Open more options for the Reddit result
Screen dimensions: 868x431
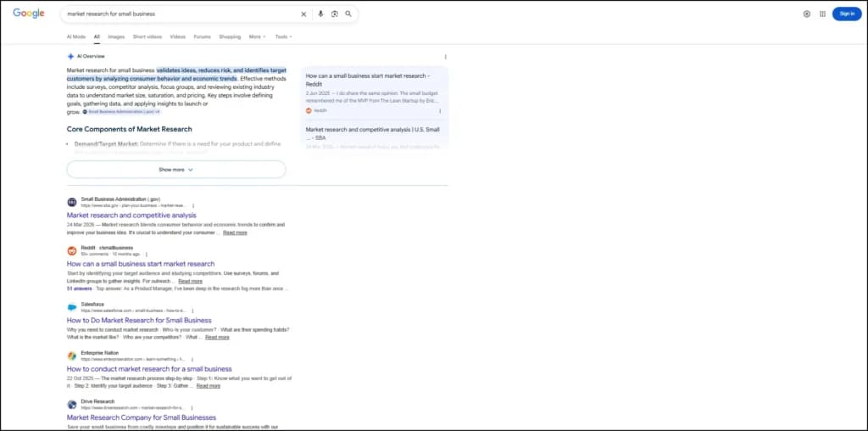click(x=147, y=255)
